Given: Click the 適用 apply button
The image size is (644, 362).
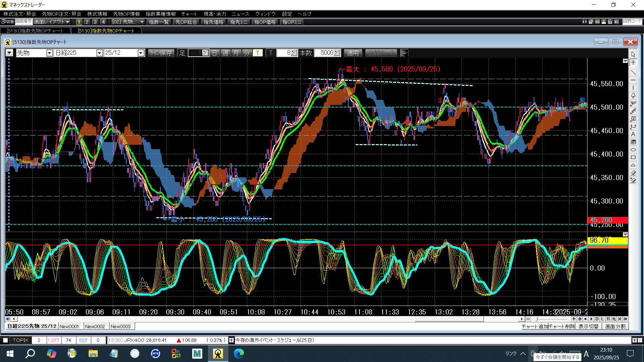Looking at the screenshot, I should click(353, 53).
